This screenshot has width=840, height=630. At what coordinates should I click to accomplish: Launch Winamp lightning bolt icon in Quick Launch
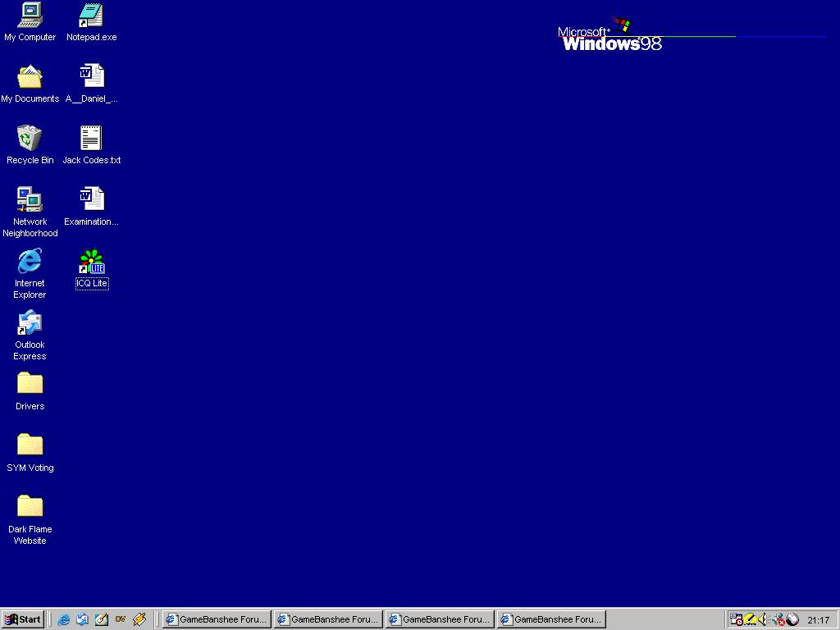pos(139,620)
